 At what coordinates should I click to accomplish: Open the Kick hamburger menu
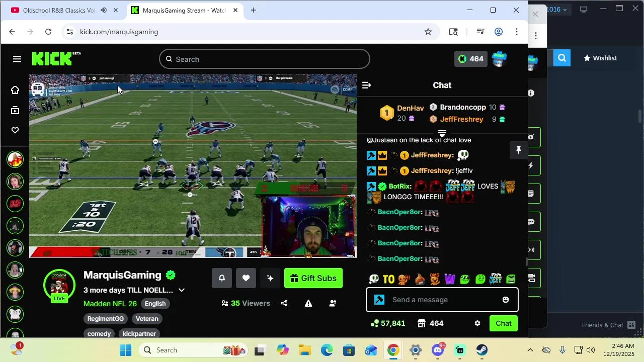pyautogui.click(x=17, y=59)
